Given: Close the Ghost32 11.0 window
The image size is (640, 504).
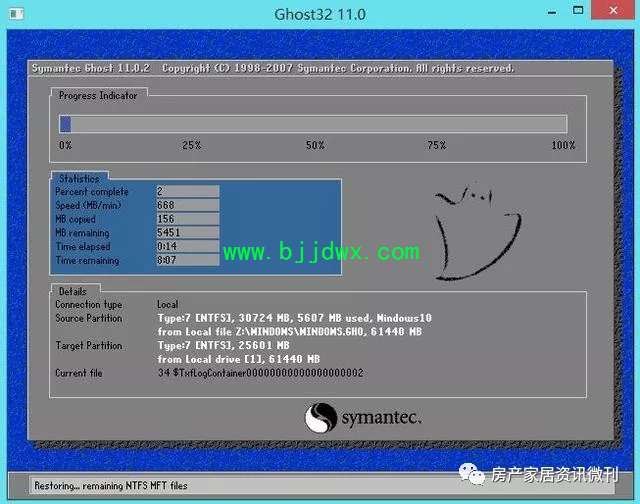Looking at the screenshot, I should pyautogui.click(x=613, y=10).
